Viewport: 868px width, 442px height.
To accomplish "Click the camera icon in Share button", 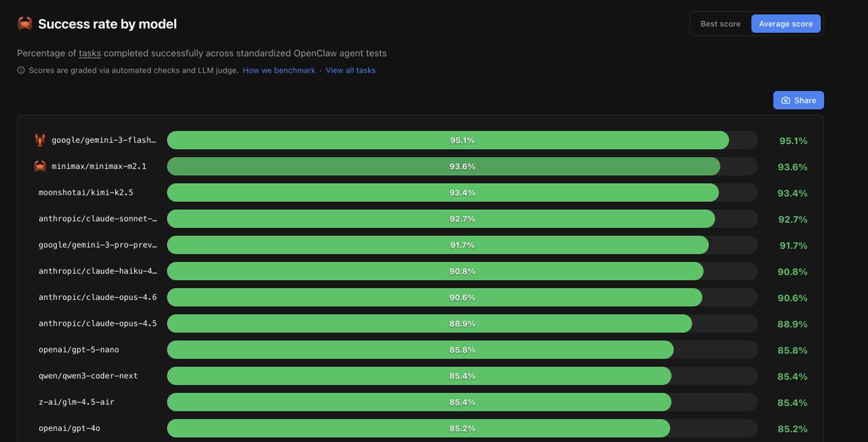I will point(786,101).
